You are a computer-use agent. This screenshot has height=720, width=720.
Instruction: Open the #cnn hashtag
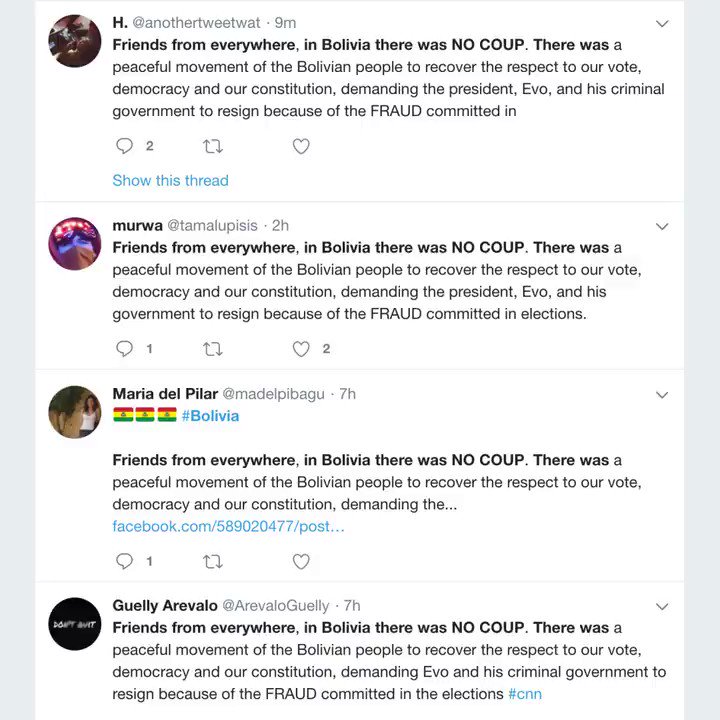pyautogui.click(x=525, y=693)
